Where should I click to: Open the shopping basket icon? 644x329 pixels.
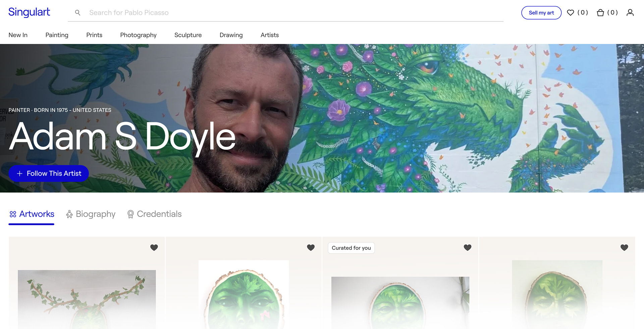[x=600, y=13]
